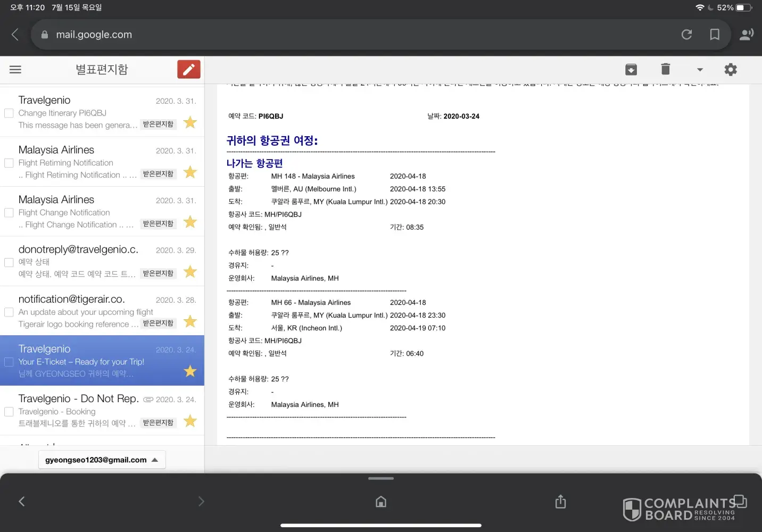
Task: Click the red compose pencil button
Action: click(x=188, y=70)
